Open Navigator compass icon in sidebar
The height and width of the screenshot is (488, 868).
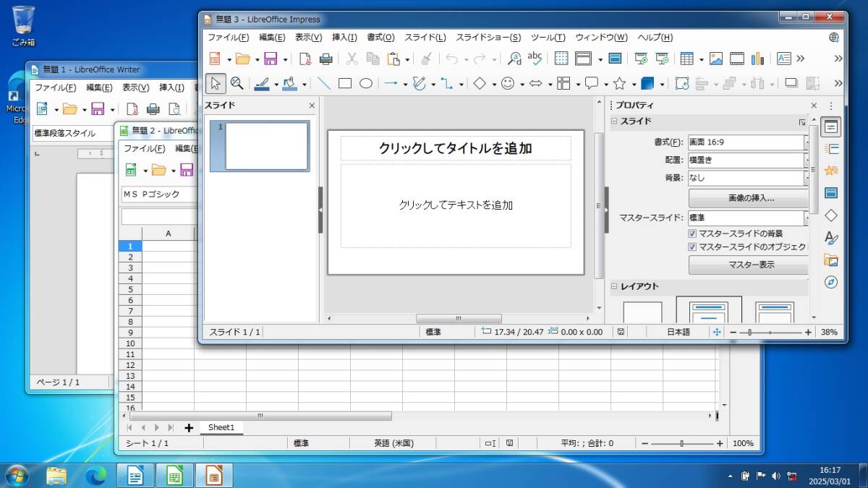click(x=831, y=283)
